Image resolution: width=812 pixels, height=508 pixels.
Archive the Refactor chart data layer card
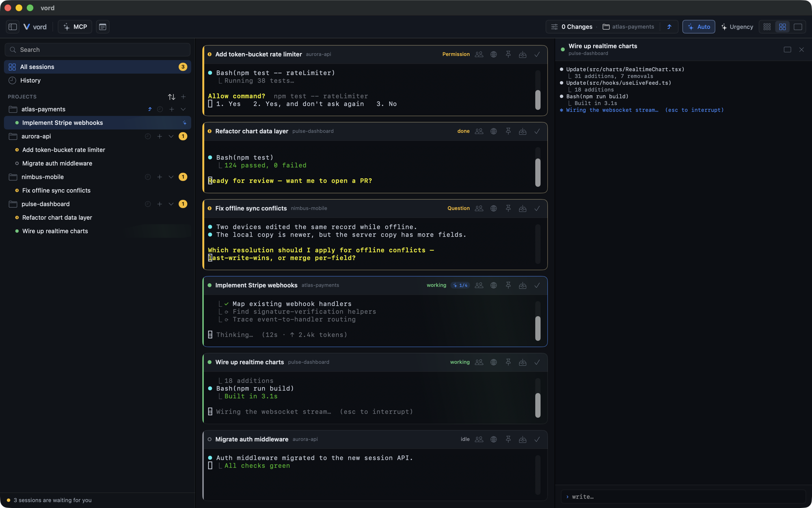tap(523, 131)
